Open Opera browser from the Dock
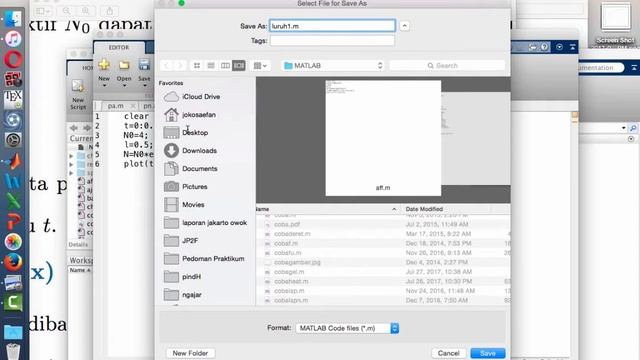This screenshot has width=640, height=360. 13,59
